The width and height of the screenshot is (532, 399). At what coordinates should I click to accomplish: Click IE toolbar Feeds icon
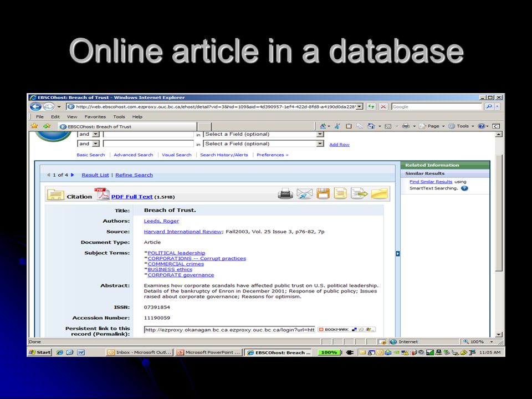click(x=388, y=126)
